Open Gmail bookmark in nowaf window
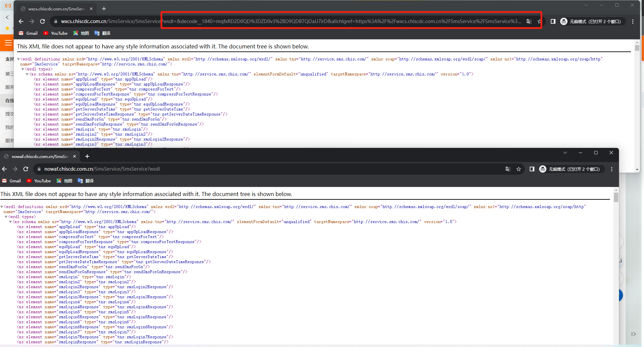 tap(11, 181)
